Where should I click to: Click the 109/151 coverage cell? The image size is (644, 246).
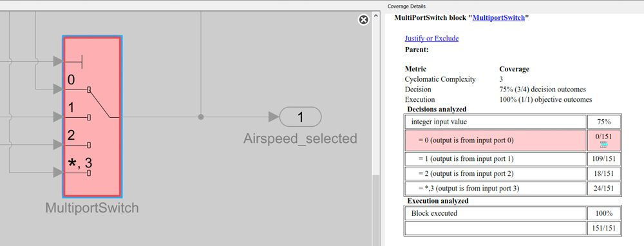[x=603, y=158]
